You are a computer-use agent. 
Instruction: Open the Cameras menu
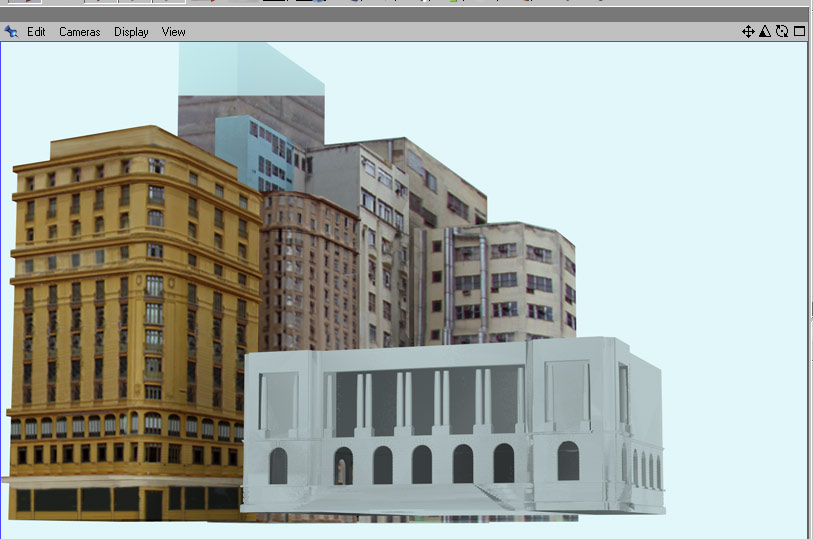79,32
